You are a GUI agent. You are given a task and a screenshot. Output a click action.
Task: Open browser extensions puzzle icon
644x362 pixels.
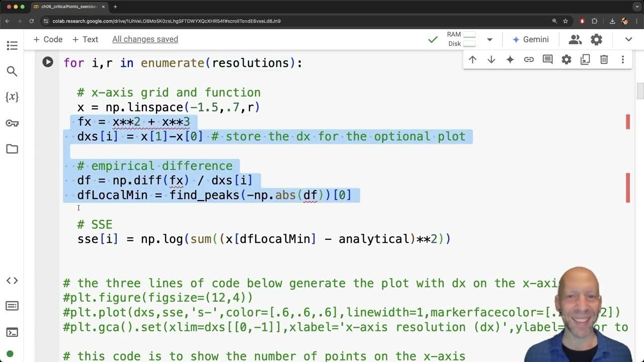pyautogui.click(x=595, y=21)
